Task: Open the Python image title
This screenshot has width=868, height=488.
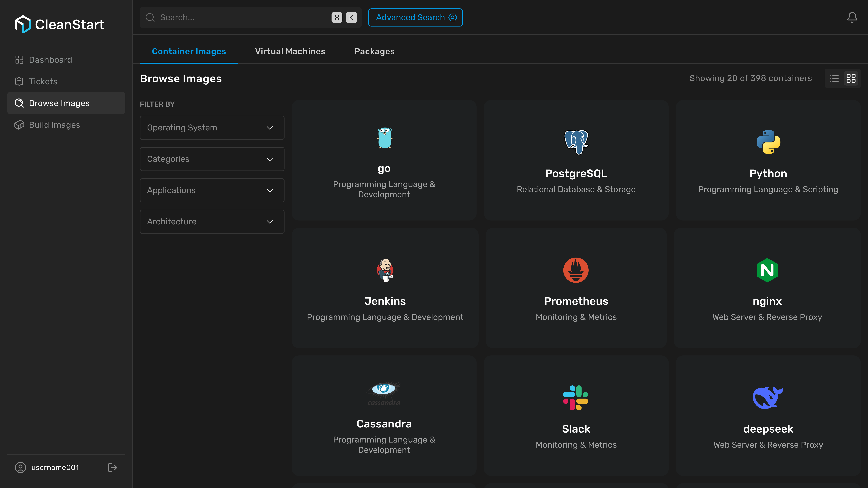Action: point(768,174)
